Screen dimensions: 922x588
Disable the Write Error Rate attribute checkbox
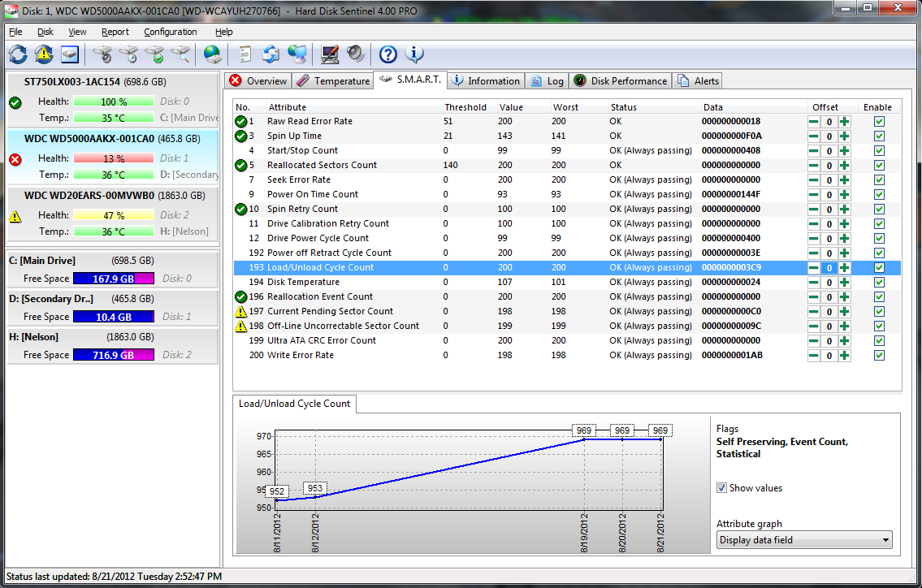click(x=879, y=356)
